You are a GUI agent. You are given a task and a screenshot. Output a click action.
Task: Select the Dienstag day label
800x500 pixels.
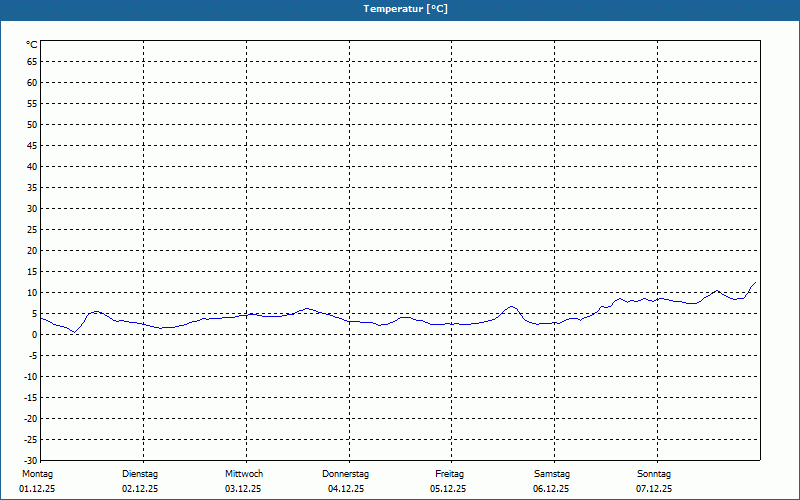(x=140, y=474)
